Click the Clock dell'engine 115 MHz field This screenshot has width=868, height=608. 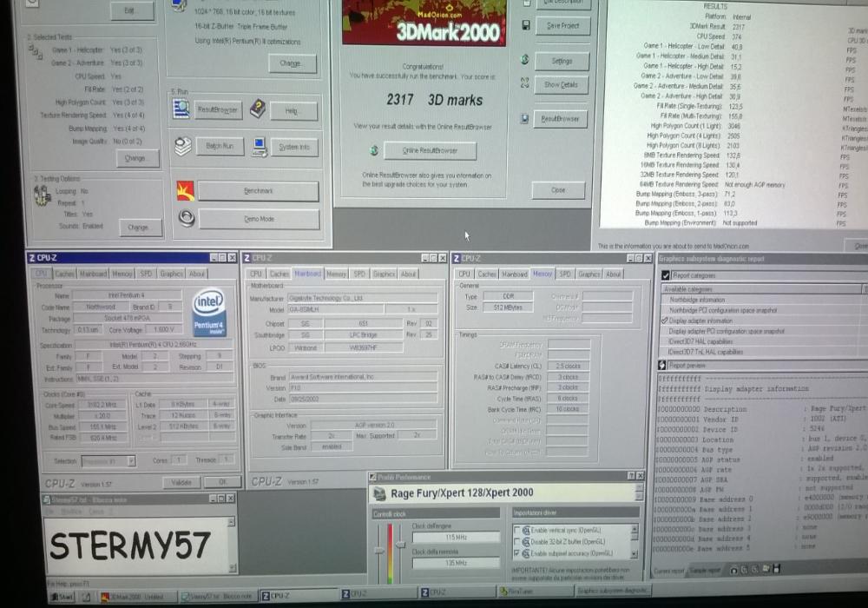(456, 537)
